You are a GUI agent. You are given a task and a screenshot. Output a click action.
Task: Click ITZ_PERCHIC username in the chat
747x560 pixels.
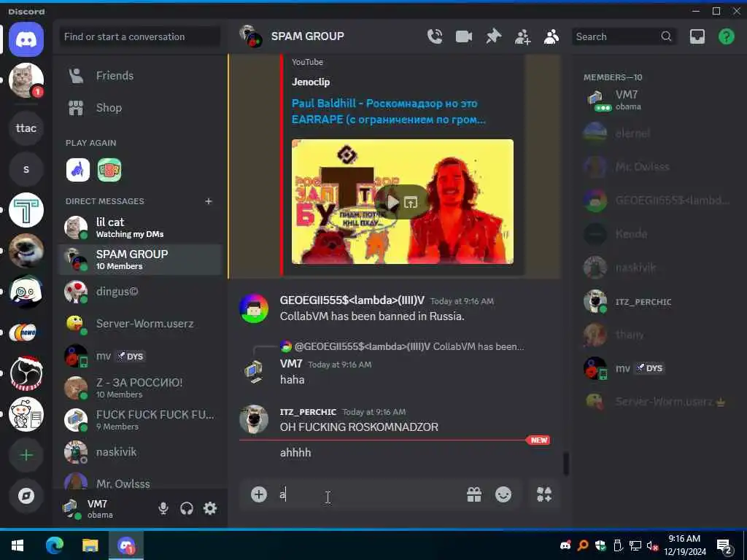pos(308,412)
